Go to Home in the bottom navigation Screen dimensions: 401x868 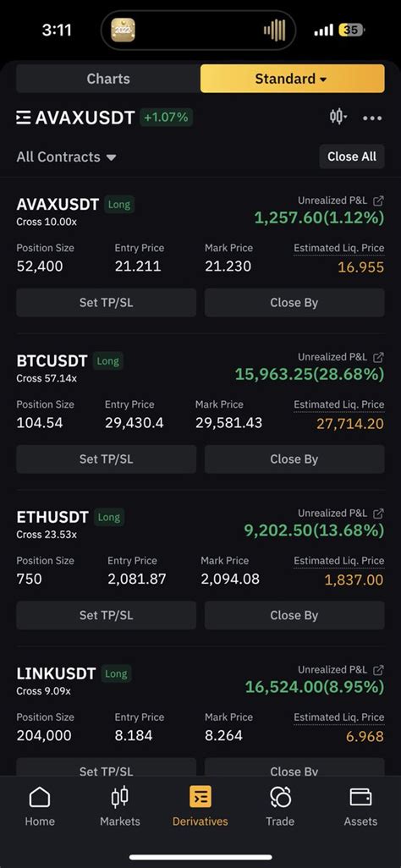40,806
